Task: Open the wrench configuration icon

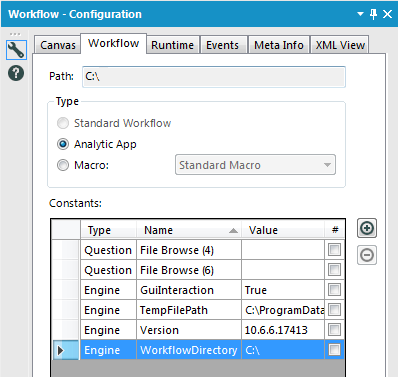Action: (16, 50)
